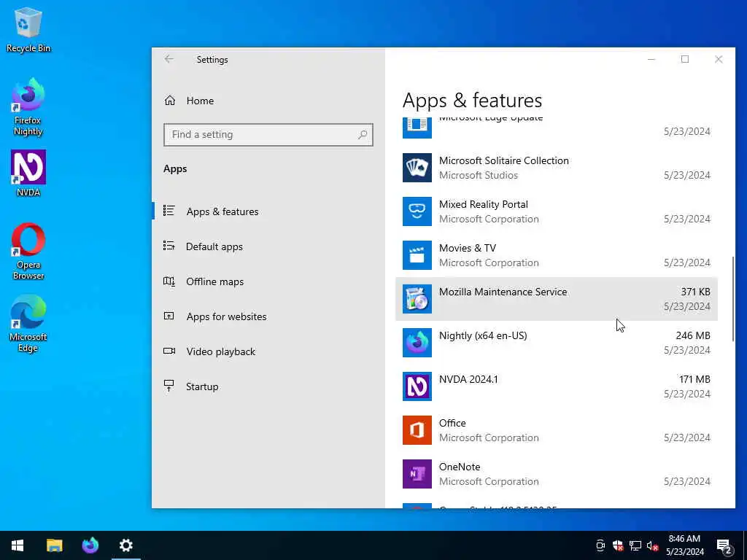
Task: Select Microsoft Solitaire Collection entry text
Action: click(503, 160)
